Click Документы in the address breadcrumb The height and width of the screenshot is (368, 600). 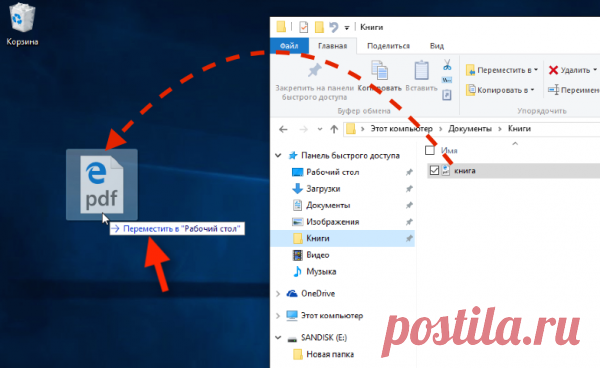[470, 129]
